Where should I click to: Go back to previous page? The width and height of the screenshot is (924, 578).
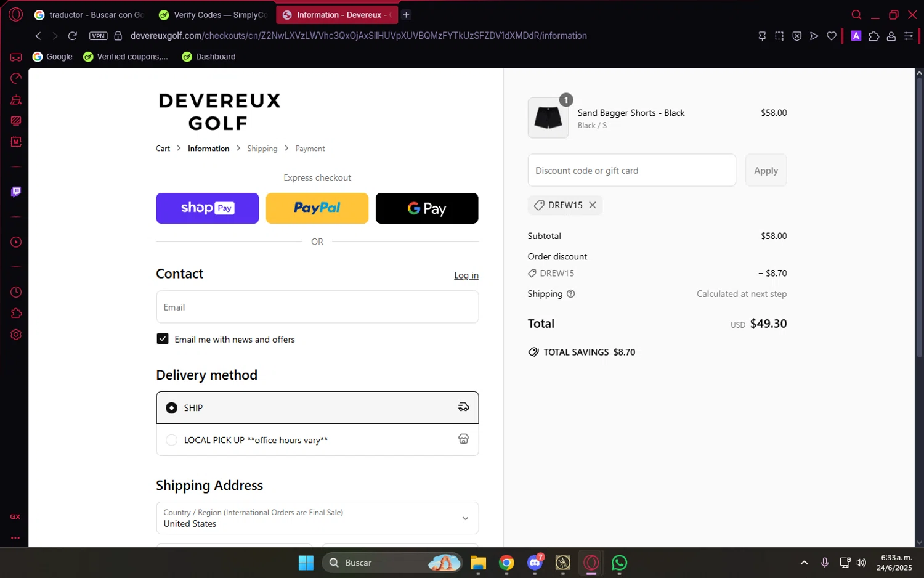pyautogui.click(x=38, y=36)
